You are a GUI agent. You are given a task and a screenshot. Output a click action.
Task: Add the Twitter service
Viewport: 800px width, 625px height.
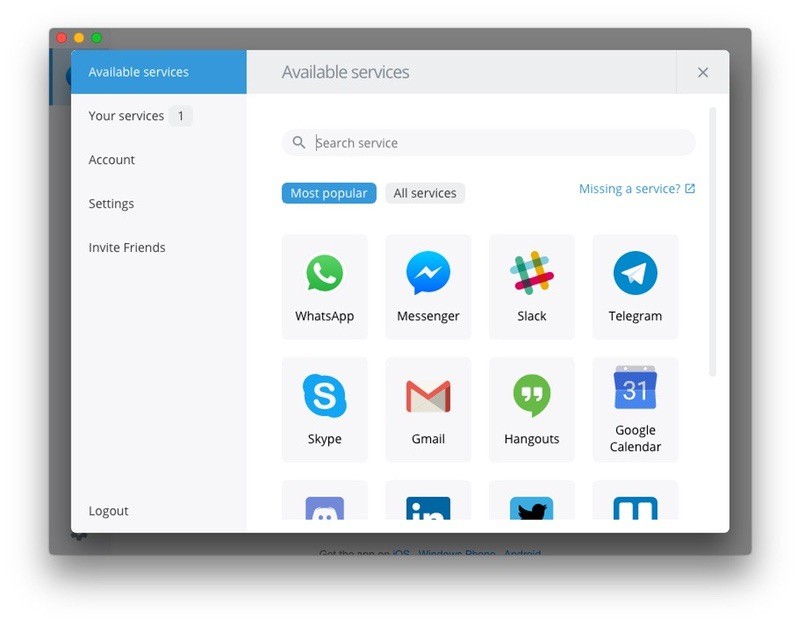(532, 501)
